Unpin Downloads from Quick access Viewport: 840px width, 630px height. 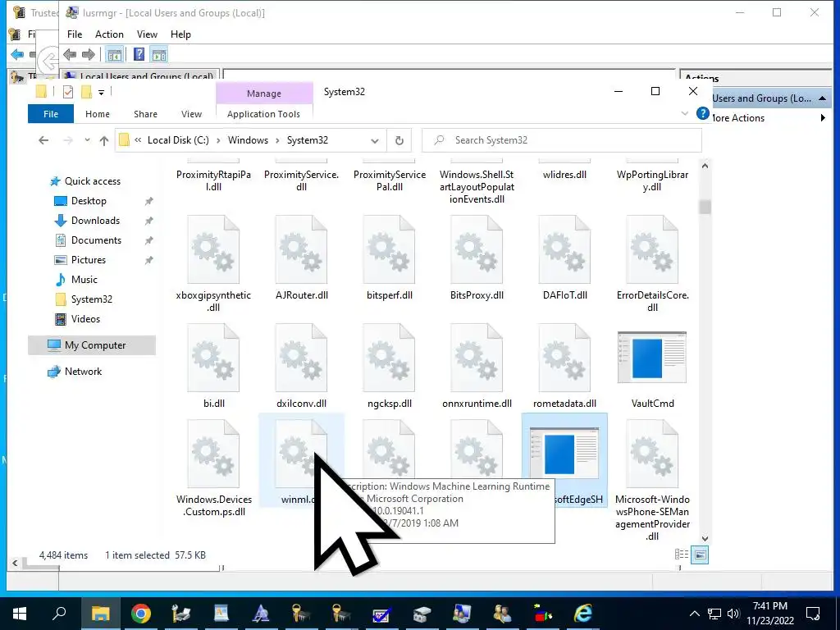(x=149, y=221)
